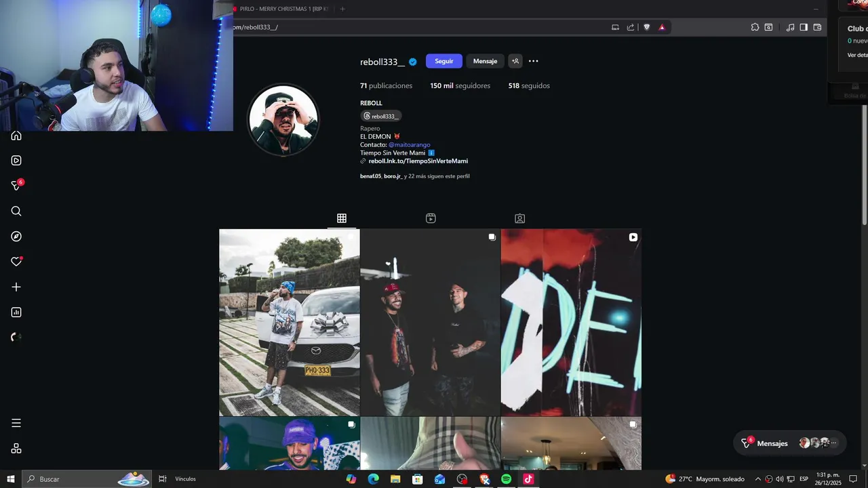Image resolution: width=868 pixels, height=488 pixels.
Task: Open Spotify from the taskbar
Action: (506, 479)
